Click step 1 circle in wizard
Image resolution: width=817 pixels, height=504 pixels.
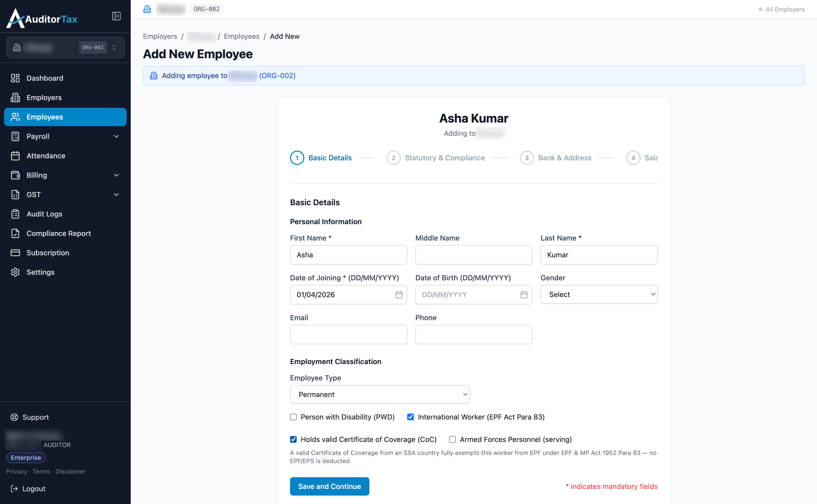point(297,158)
